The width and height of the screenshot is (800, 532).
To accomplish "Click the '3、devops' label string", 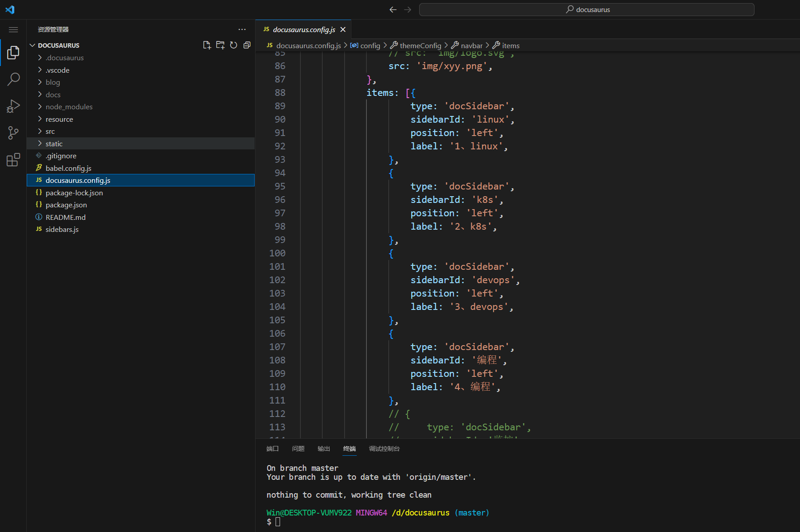I will 479,307.
